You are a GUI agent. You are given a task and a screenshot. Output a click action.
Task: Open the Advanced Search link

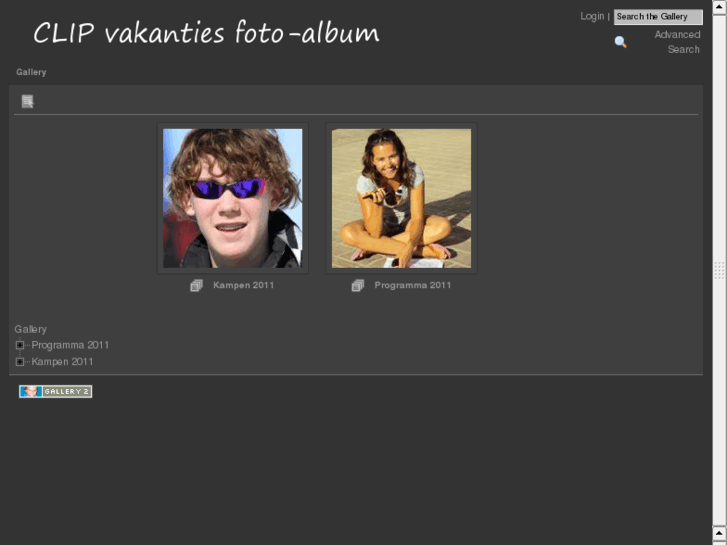pos(677,42)
